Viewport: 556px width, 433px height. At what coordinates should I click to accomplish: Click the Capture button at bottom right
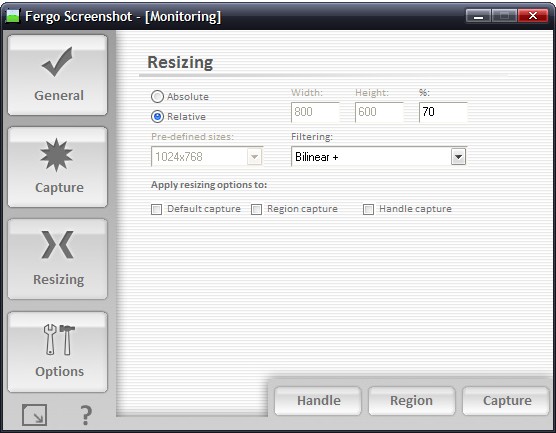pyautogui.click(x=506, y=401)
